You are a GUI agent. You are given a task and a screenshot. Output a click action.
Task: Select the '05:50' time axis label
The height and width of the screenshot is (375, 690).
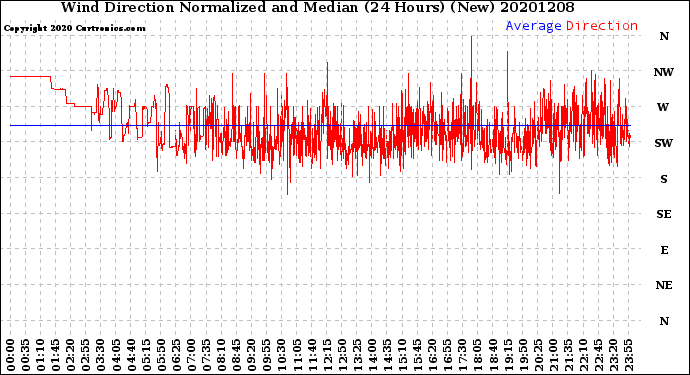(x=161, y=355)
